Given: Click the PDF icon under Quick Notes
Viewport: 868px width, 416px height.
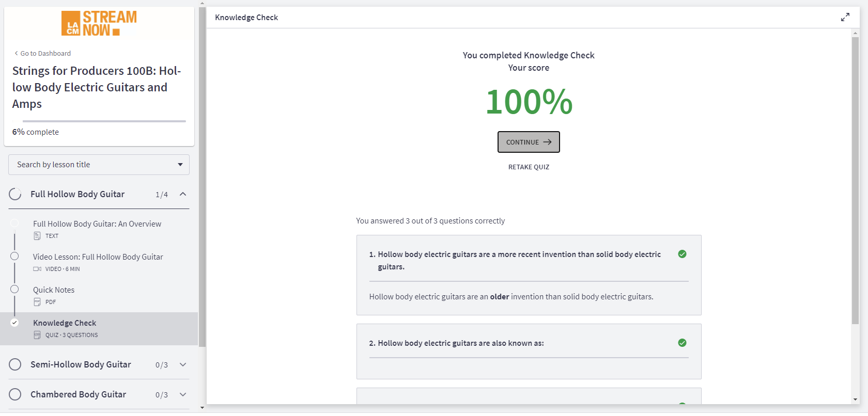Looking at the screenshot, I should click(x=37, y=302).
